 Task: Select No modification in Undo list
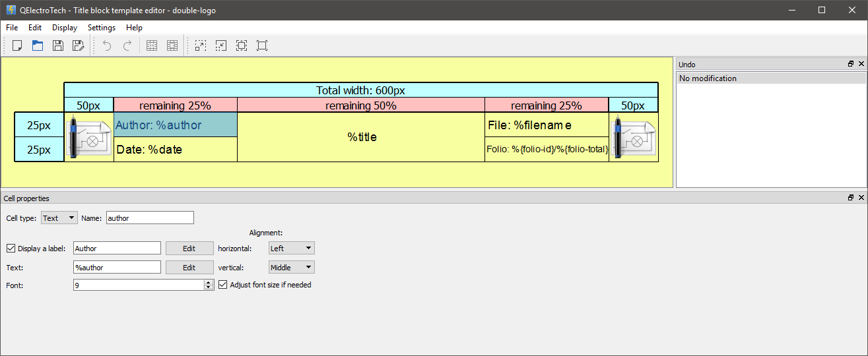click(771, 78)
